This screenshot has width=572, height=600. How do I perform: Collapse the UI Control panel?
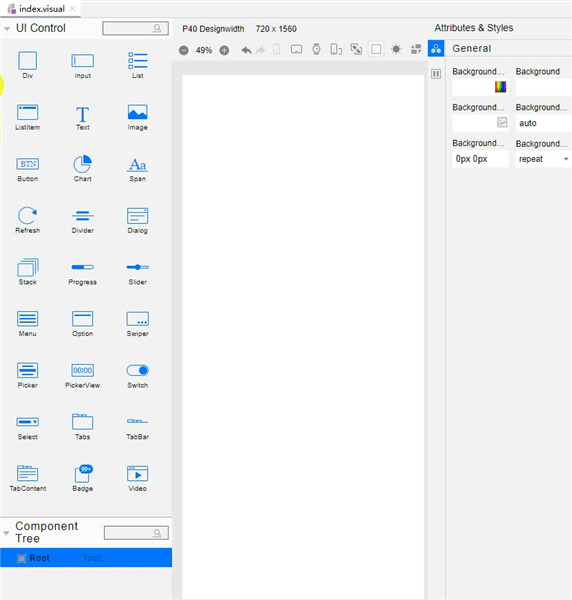pyautogui.click(x=7, y=29)
